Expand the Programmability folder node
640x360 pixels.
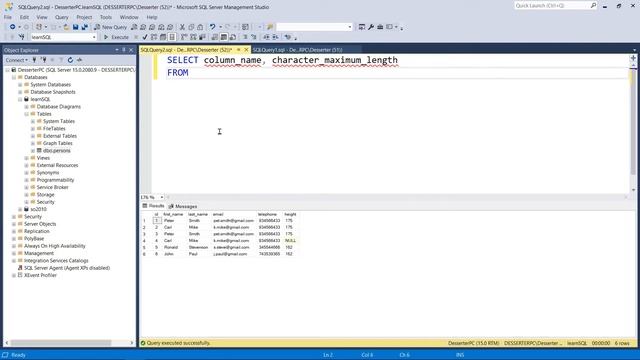[27, 180]
